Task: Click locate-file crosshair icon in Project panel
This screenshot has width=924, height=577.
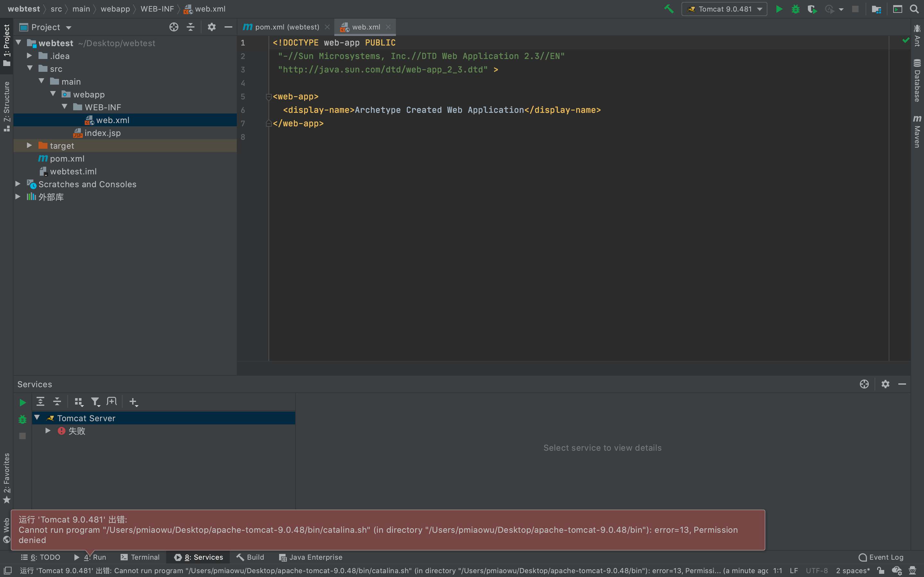Action: [x=174, y=27]
